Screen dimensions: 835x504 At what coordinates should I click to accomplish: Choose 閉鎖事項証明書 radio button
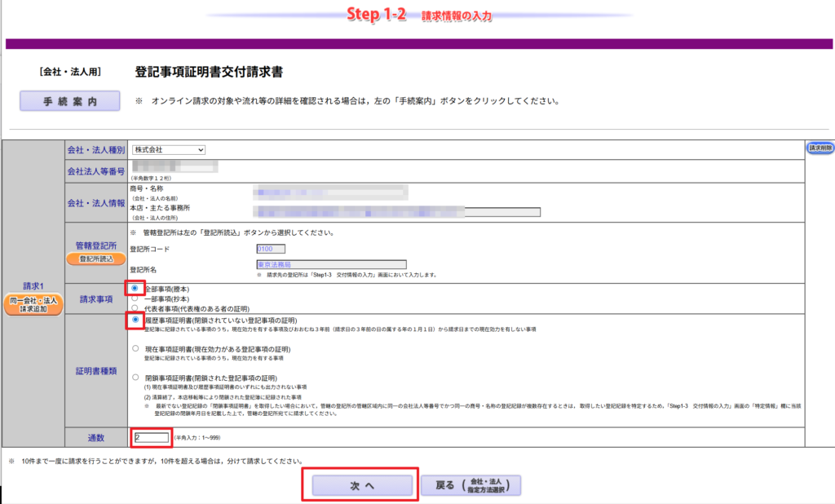(x=135, y=378)
